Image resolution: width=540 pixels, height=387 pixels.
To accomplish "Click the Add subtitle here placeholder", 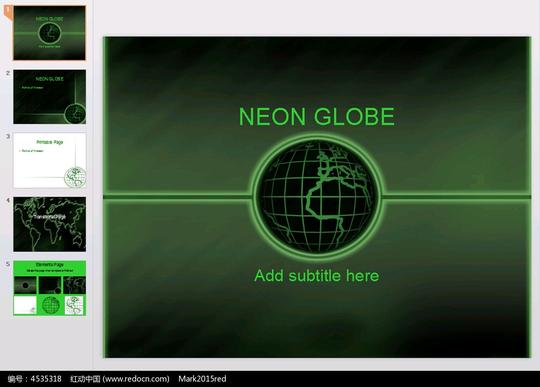I will coord(316,276).
